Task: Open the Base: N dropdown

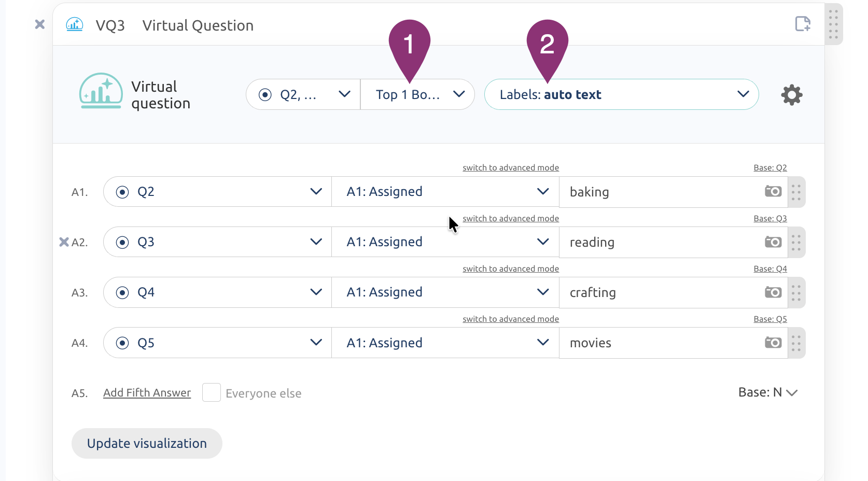Action: pos(768,392)
